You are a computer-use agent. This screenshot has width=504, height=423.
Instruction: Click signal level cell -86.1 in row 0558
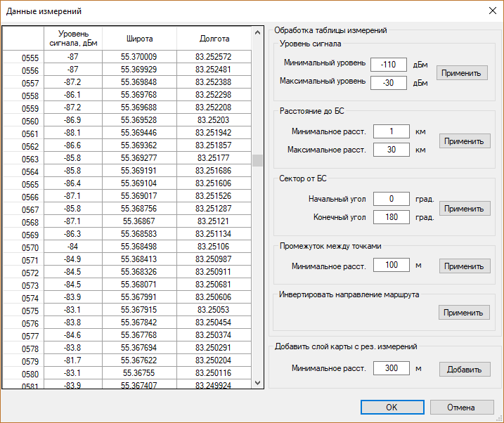click(x=73, y=95)
